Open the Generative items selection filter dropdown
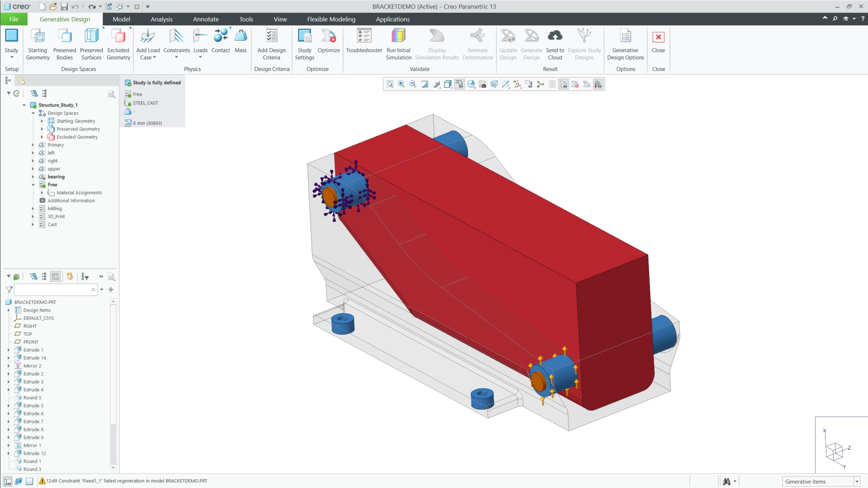The width and height of the screenshot is (868, 488). pos(857,482)
